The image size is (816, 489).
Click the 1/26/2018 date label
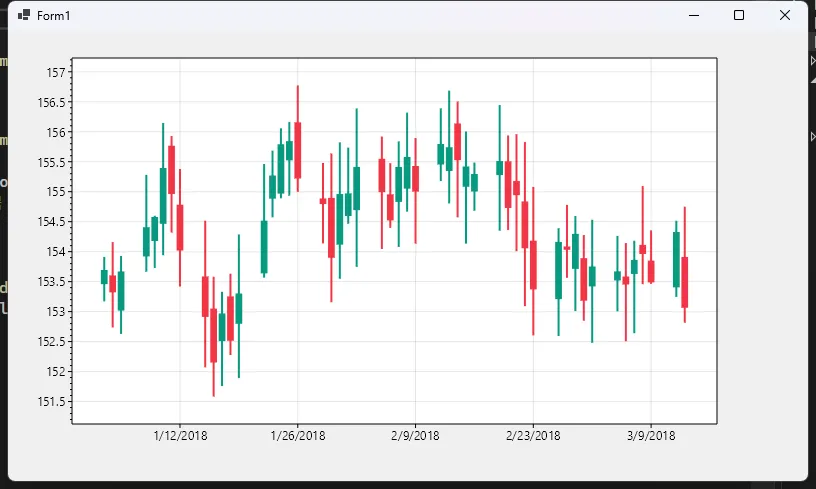click(x=298, y=435)
